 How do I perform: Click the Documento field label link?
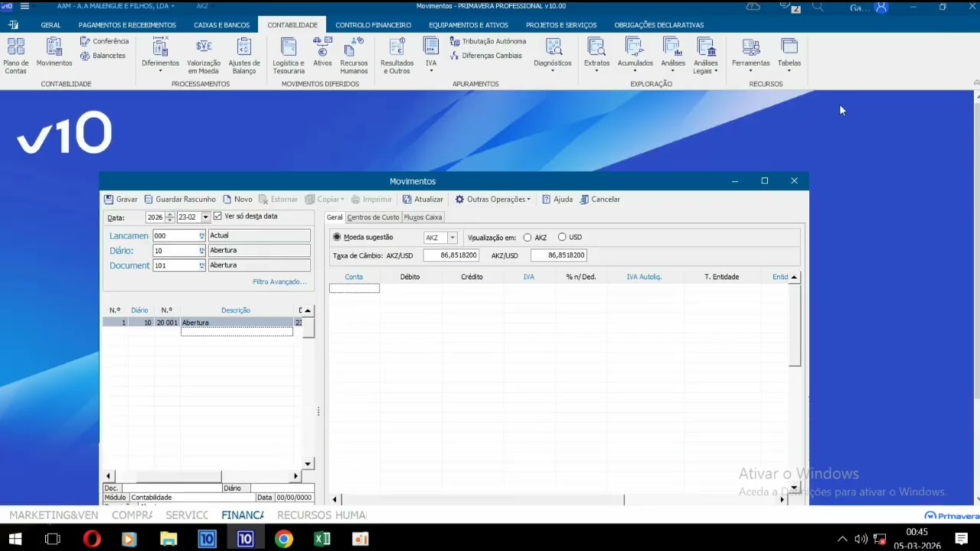pos(129,266)
